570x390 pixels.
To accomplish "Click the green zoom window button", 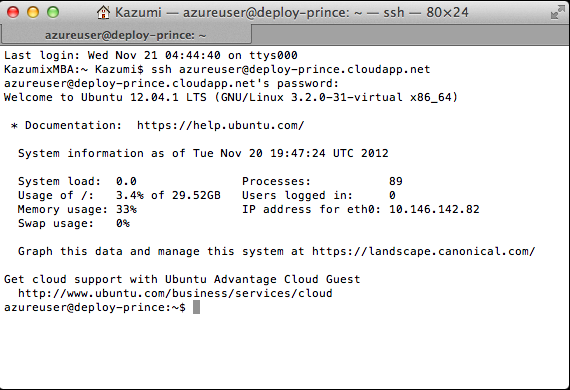I will click(x=53, y=12).
